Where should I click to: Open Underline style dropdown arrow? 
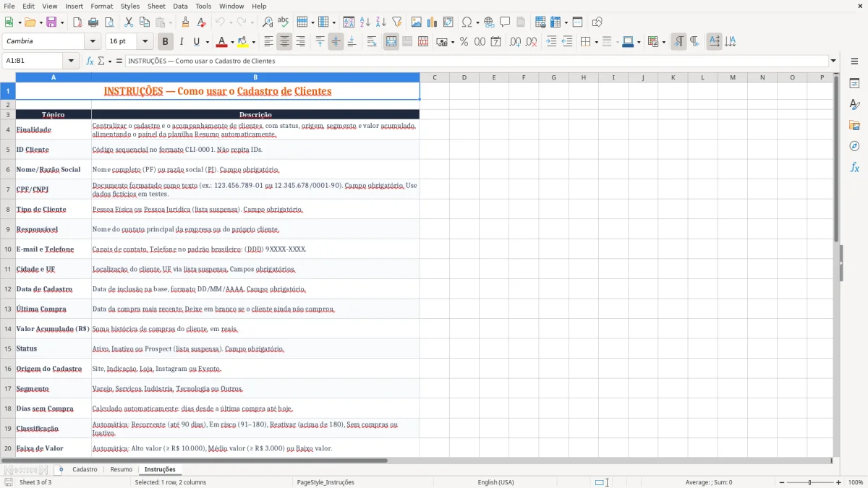click(207, 42)
